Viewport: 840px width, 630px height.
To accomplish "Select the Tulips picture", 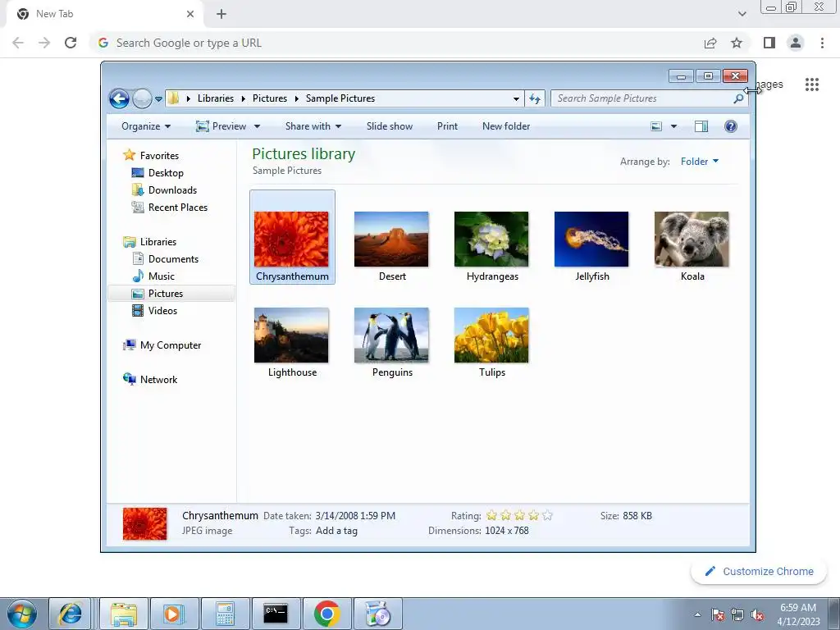I will click(x=492, y=336).
